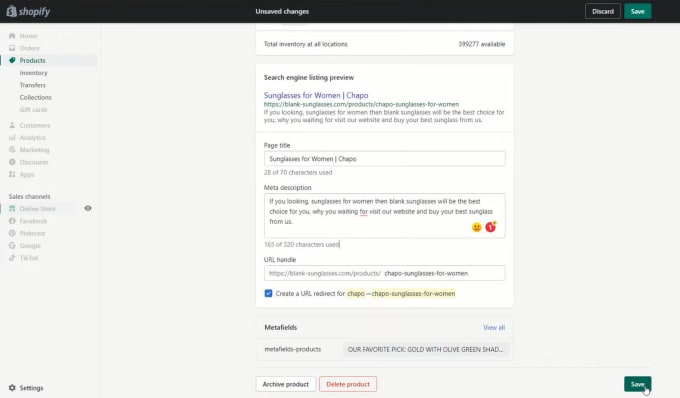Viewport: 680px width, 398px height.
Task: Open the TikTok sales channel
Action: coord(29,258)
